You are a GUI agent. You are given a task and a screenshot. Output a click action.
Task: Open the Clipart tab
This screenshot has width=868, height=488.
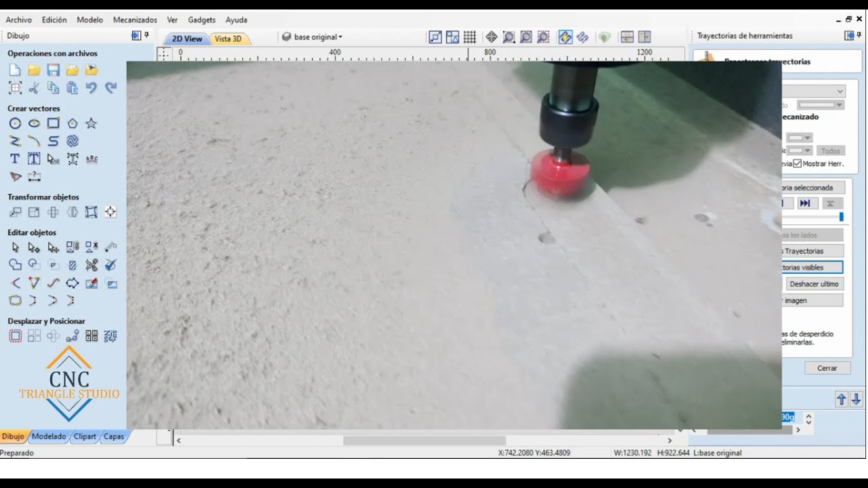point(85,436)
